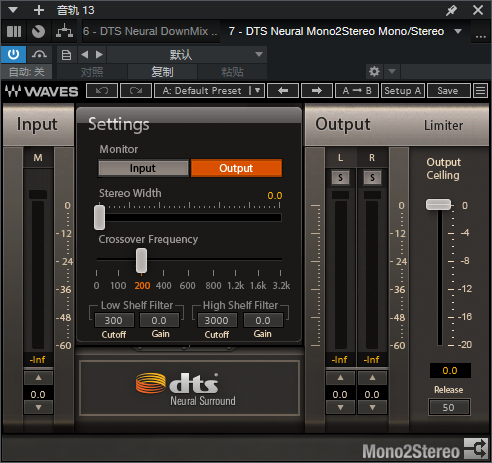Open the Waves hamburger menu
The image size is (492, 463).
480,91
